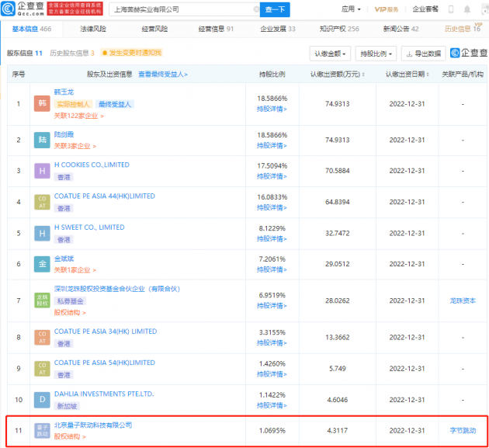Click the Qcc.com logo icon
The height and width of the screenshot is (448, 489).
click(x=8, y=9)
